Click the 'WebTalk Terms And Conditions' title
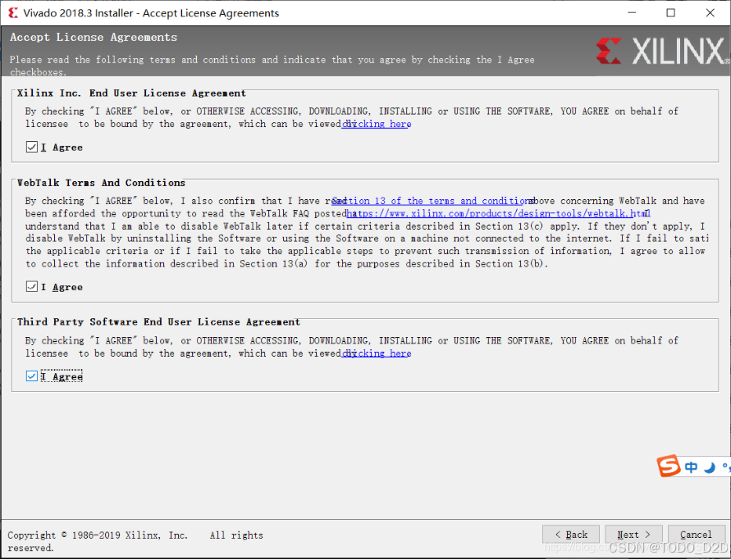 [x=101, y=183]
